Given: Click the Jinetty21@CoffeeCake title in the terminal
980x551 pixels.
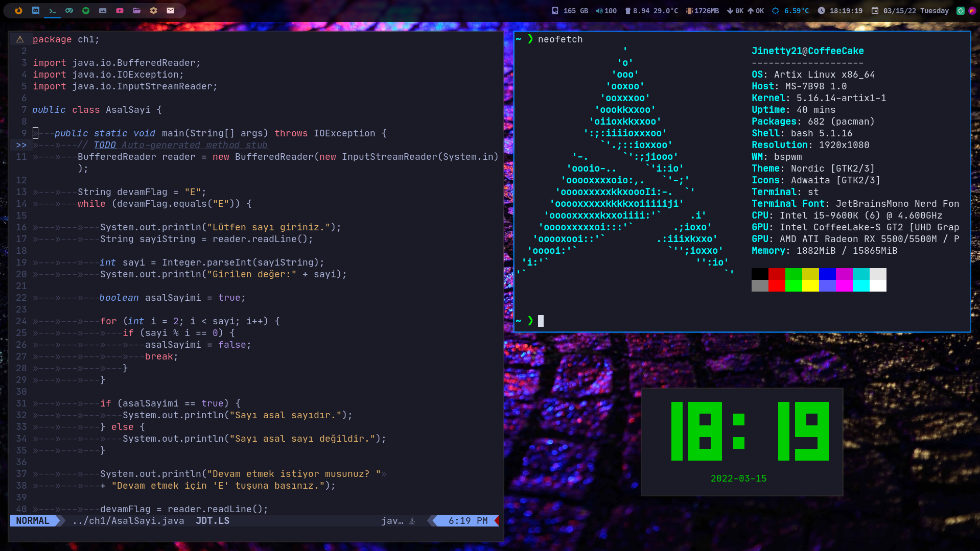Looking at the screenshot, I should pos(807,51).
